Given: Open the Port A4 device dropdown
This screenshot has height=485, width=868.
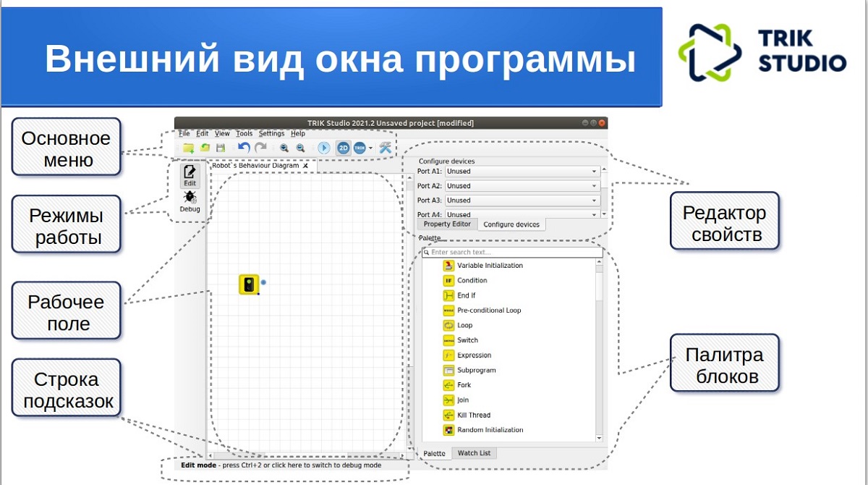Looking at the screenshot, I should [522, 214].
